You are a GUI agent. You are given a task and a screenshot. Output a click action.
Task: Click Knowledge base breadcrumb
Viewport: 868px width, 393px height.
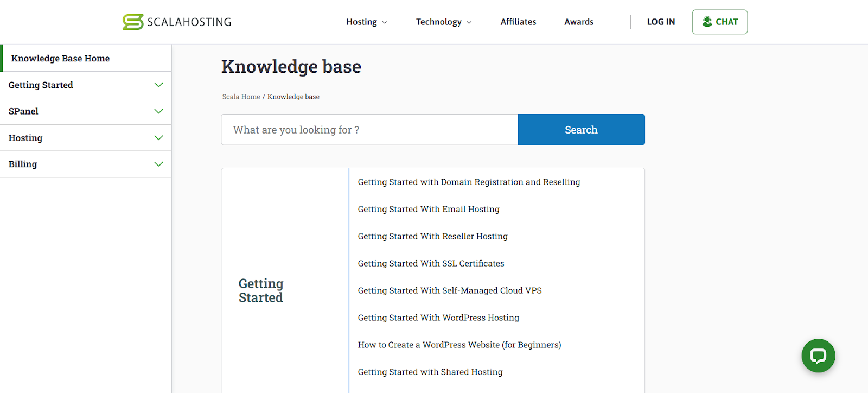pos(293,97)
